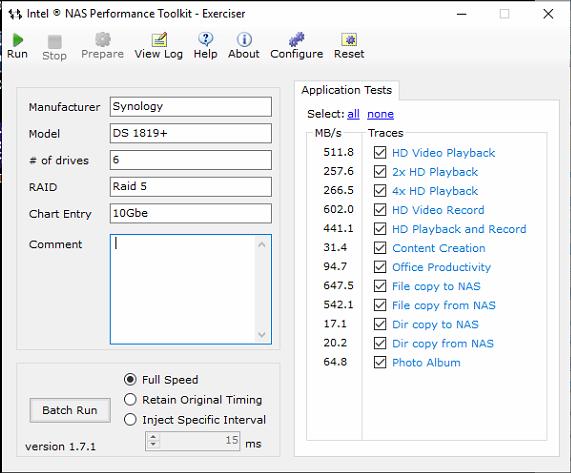Click the HD Video Playback trace link
571x473 pixels.
[x=443, y=153]
